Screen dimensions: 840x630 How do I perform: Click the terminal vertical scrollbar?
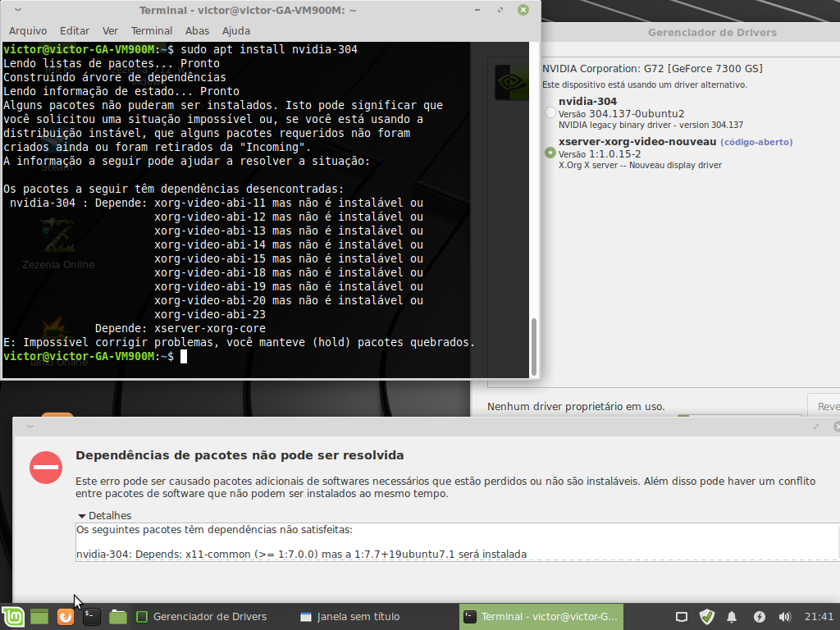click(x=533, y=347)
